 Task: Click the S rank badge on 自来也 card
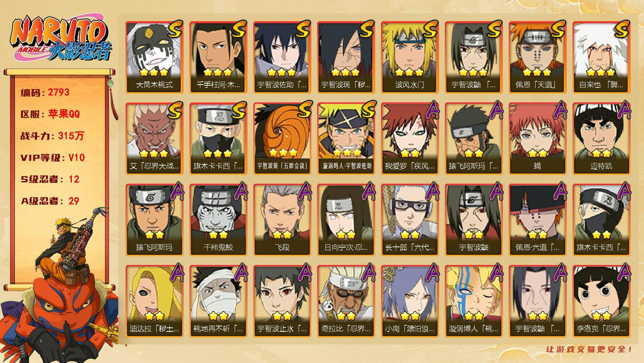(x=621, y=29)
